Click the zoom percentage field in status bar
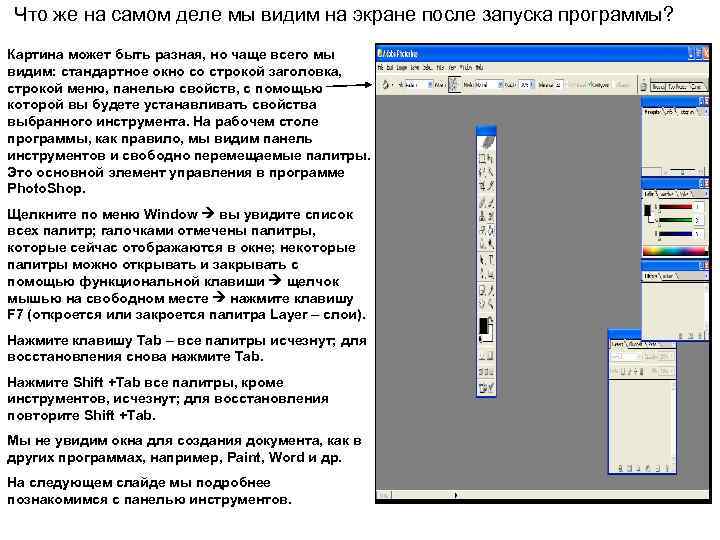 (x=384, y=495)
